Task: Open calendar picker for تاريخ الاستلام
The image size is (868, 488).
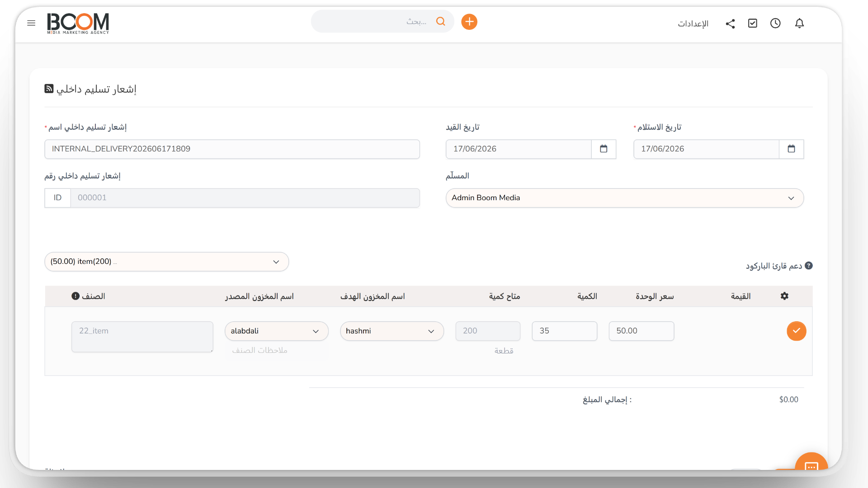Action: pyautogui.click(x=791, y=149)
